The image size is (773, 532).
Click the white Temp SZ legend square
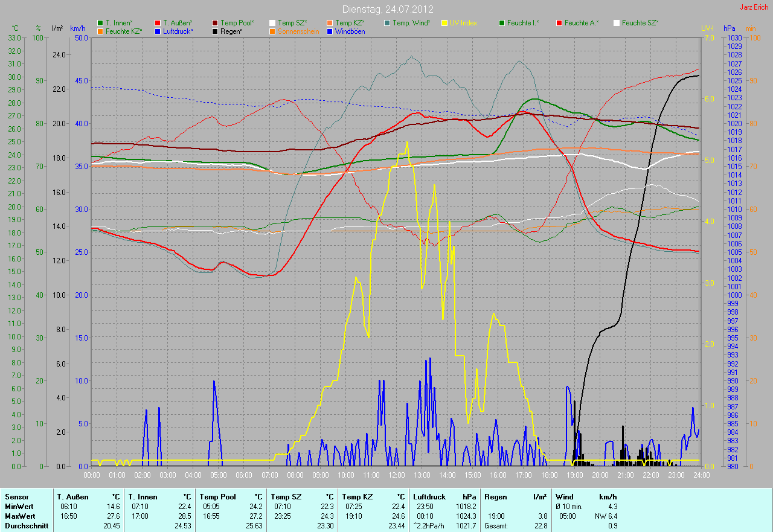(272, 23)
